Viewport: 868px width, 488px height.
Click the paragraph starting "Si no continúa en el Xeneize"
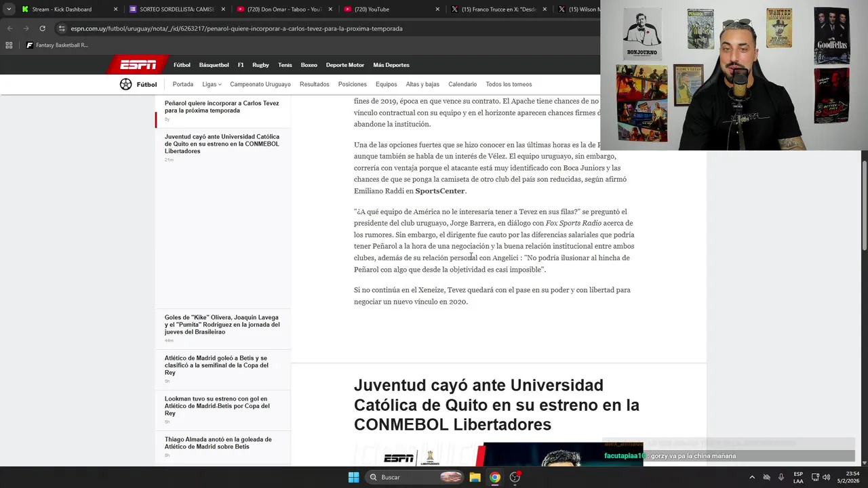coord(492,296)
